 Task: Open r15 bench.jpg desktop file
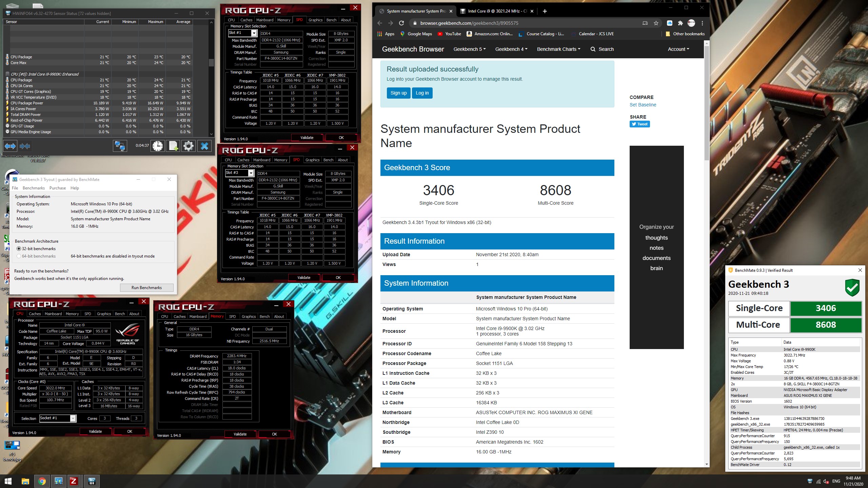pyautogui.click(x=12, y=451)
